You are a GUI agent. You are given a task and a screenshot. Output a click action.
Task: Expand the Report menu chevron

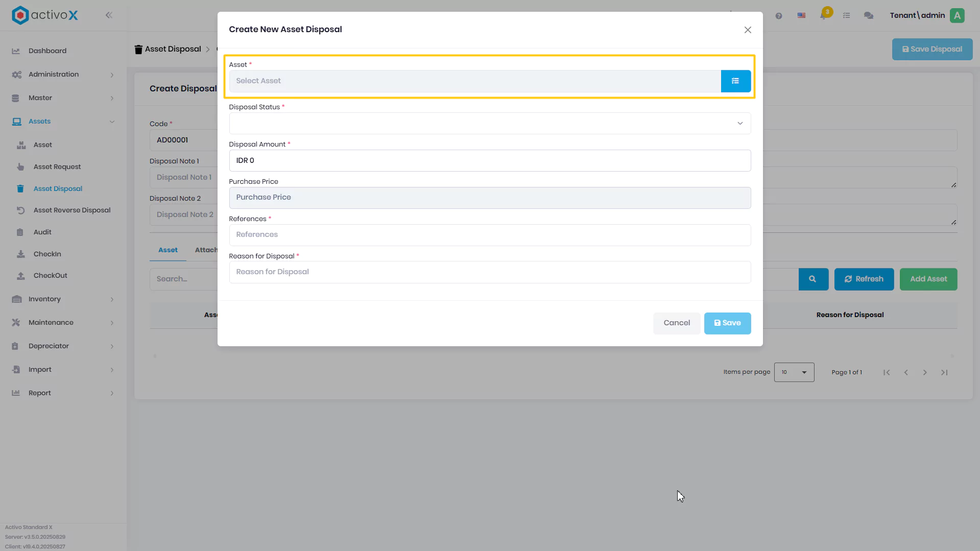click(x=112, y=394)
